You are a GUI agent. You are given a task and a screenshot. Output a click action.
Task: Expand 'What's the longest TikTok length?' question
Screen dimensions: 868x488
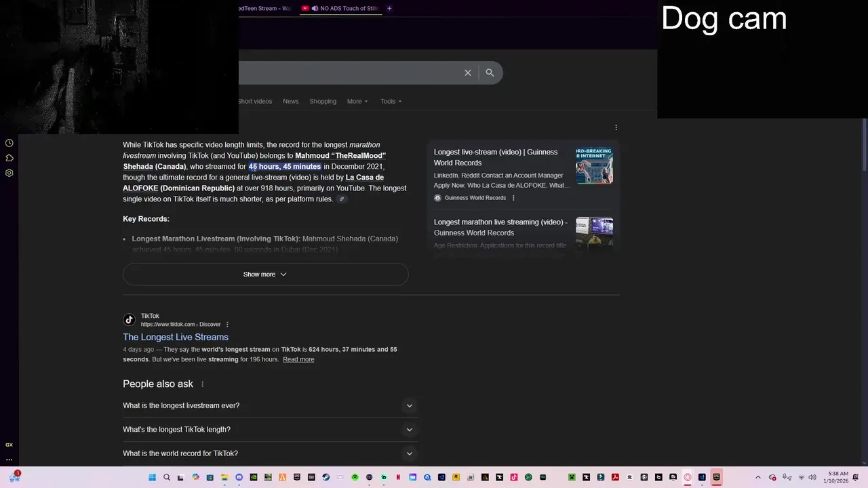[269, 430]
